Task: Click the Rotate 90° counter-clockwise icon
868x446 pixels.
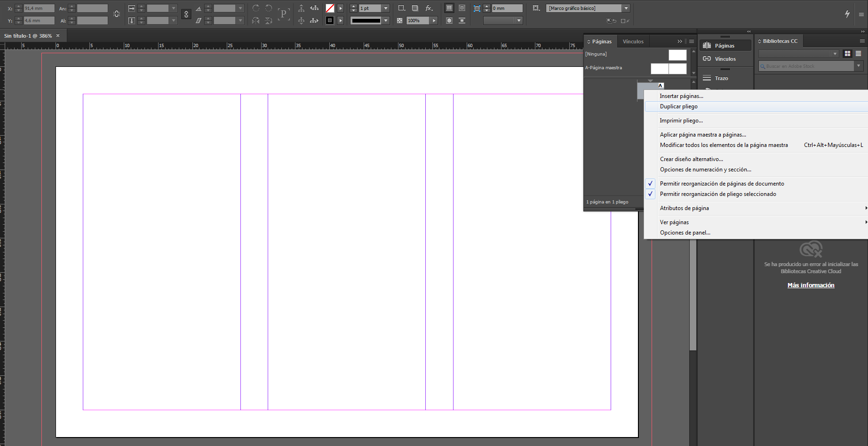Action: point(269,8)
